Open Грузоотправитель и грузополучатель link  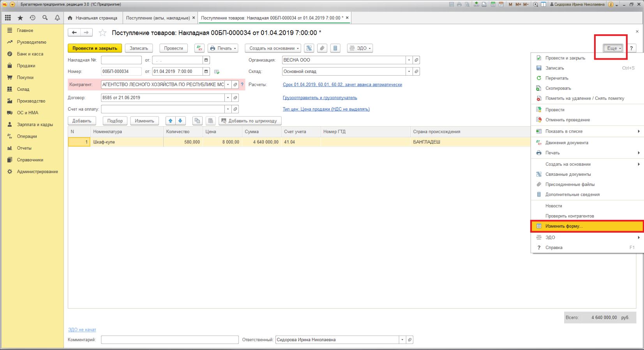coord(320,98)
